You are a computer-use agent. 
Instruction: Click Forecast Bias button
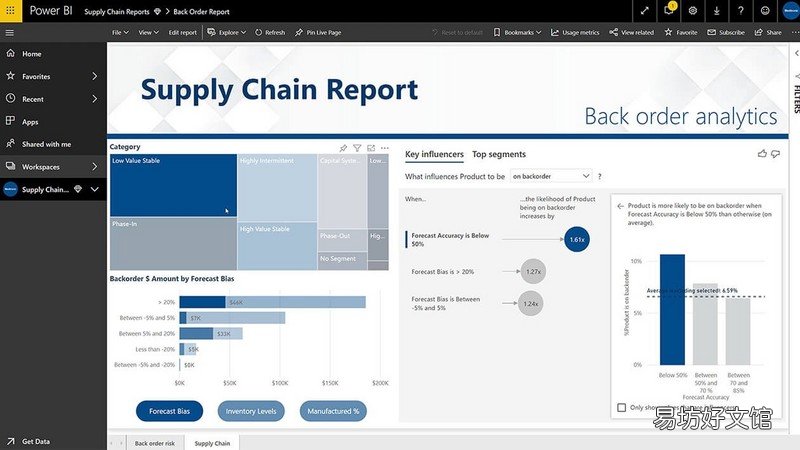[169, 411]
